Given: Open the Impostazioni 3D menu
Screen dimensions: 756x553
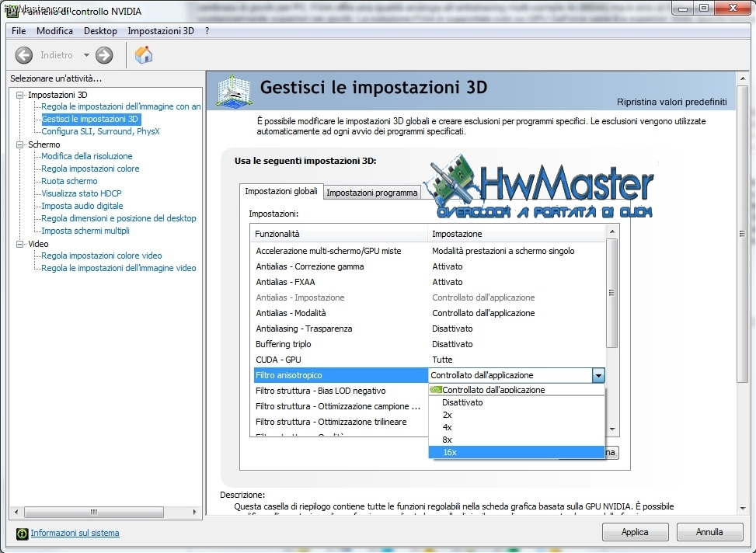Looking at the screenshot, I should (x=161, y=31).
